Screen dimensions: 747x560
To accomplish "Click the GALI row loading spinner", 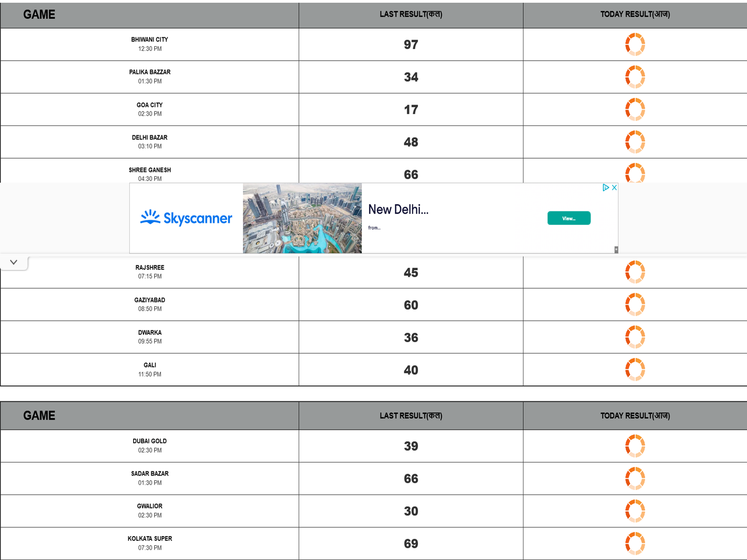I will coord(635,370).
